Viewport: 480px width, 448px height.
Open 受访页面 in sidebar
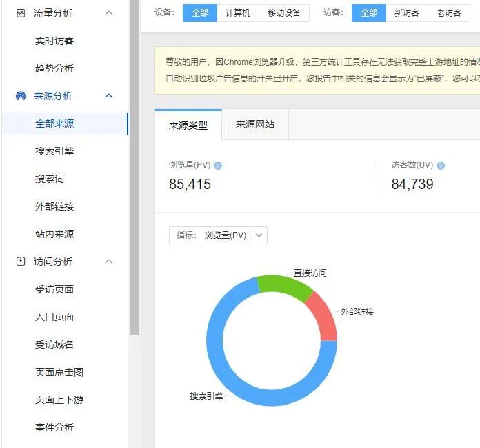pos(54,289)
